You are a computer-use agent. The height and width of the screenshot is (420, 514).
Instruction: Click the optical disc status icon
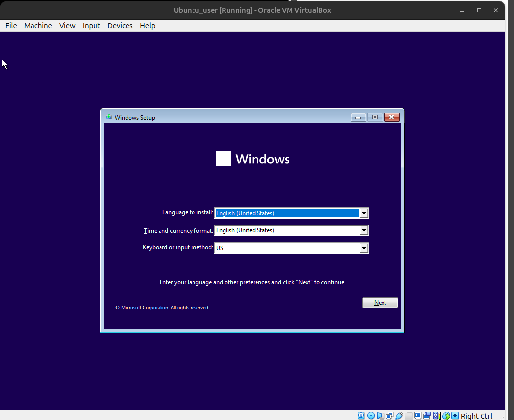pos(371,416)
